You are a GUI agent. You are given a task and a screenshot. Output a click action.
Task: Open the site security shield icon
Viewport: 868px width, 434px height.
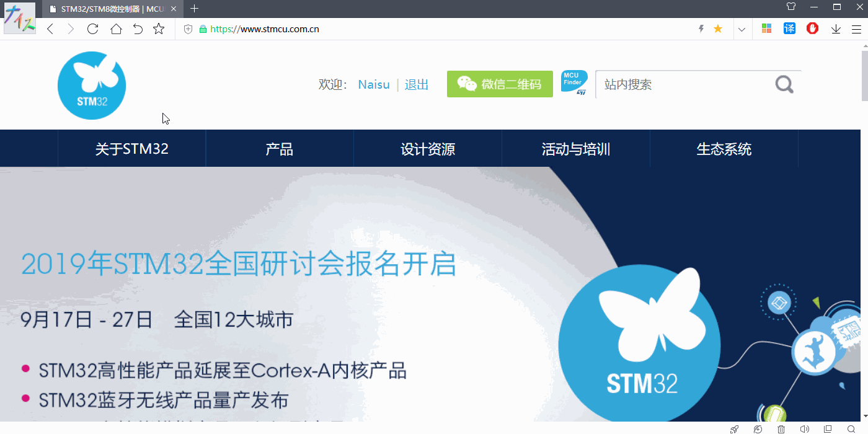pos(188,29)
